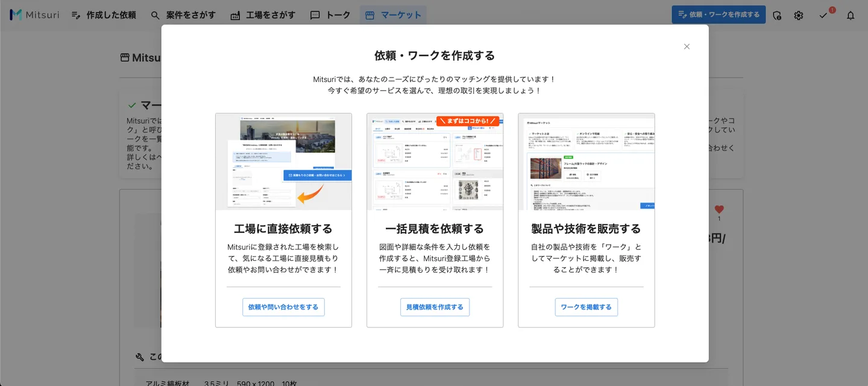This screenshot has height=386, width=868.
Task: Click the 一括見積を依頼する heading
Action: click(x=435, y=229)
